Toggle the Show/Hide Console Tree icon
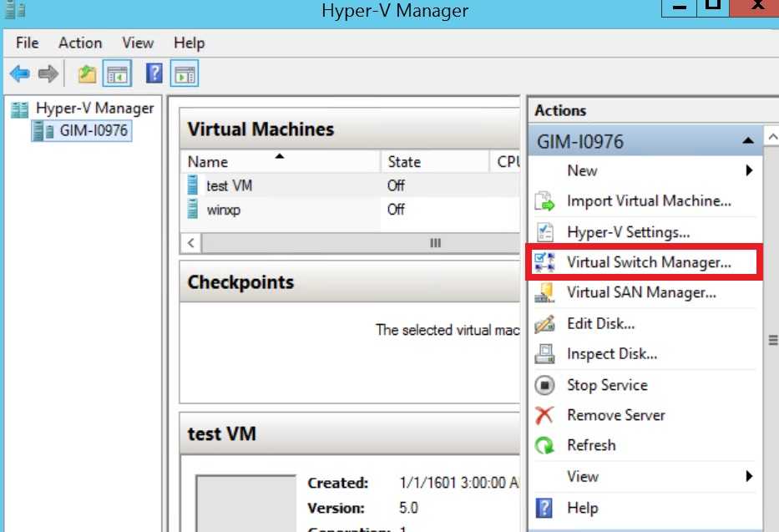Screen dimensions: 779x532 pyautogui.click(x=116, y=74)
